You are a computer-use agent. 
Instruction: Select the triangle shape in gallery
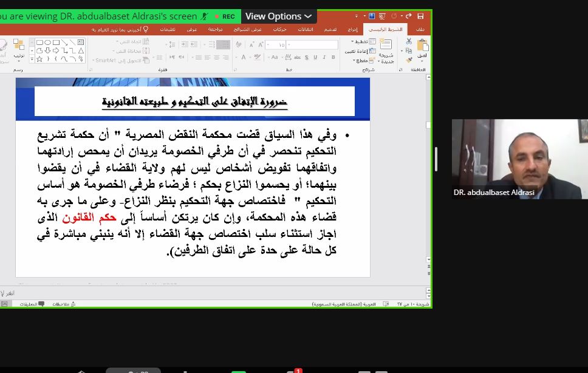coord(81,50)
